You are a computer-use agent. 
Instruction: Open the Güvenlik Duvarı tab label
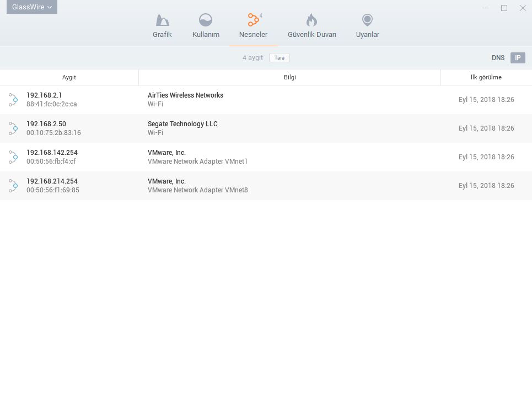312,35
